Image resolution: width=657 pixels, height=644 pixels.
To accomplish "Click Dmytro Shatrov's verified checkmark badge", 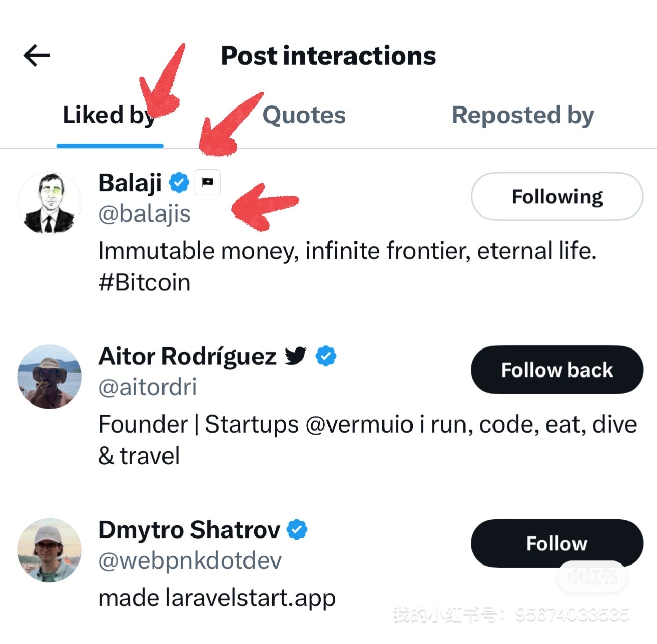I will (297, 529).
